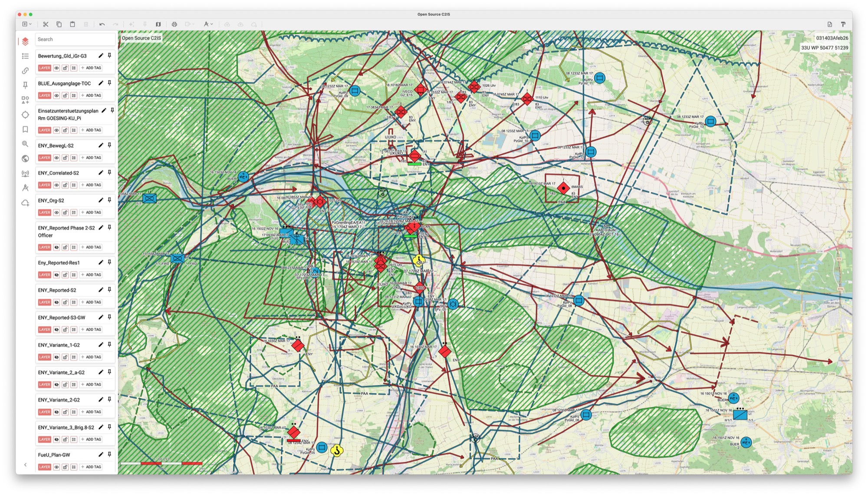Image resolution: width=868 pixels, height=495 pixels.
Task: Open the layers scope in sidebar
Action: tap(25, 41)
